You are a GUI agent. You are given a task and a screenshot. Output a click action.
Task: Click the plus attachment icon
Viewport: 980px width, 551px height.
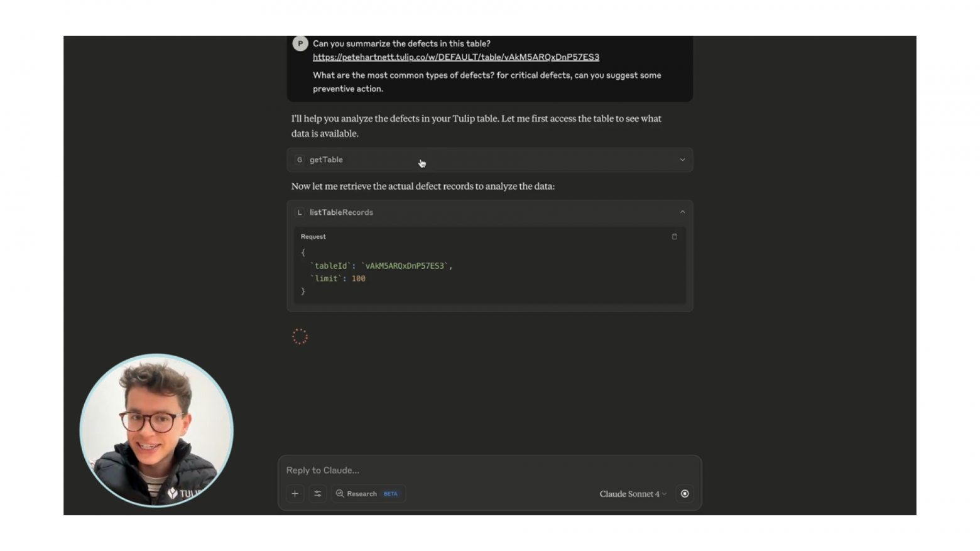click(295, 494)
